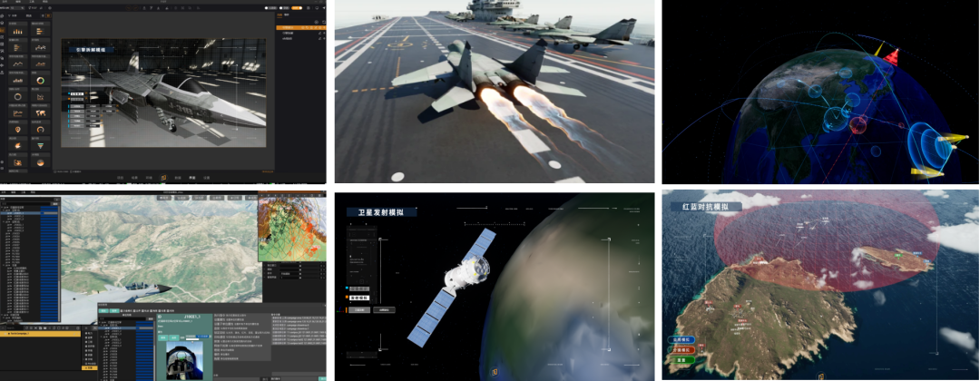Select the location pin component icon

[18, 130]
